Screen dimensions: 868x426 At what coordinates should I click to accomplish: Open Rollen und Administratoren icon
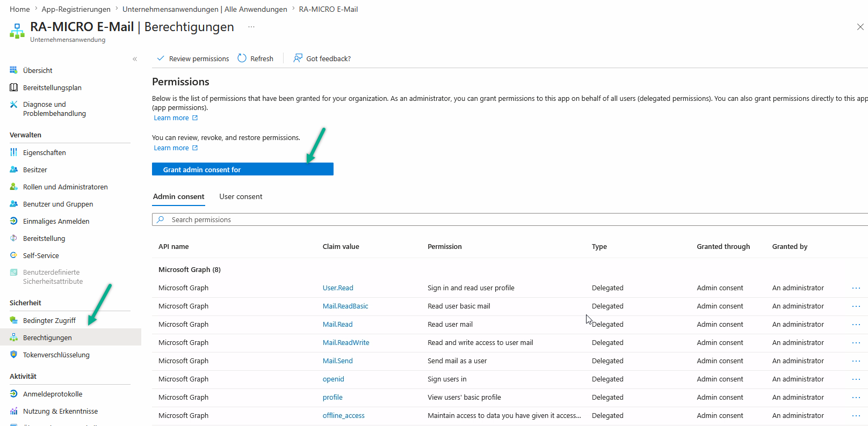point(13,187)
